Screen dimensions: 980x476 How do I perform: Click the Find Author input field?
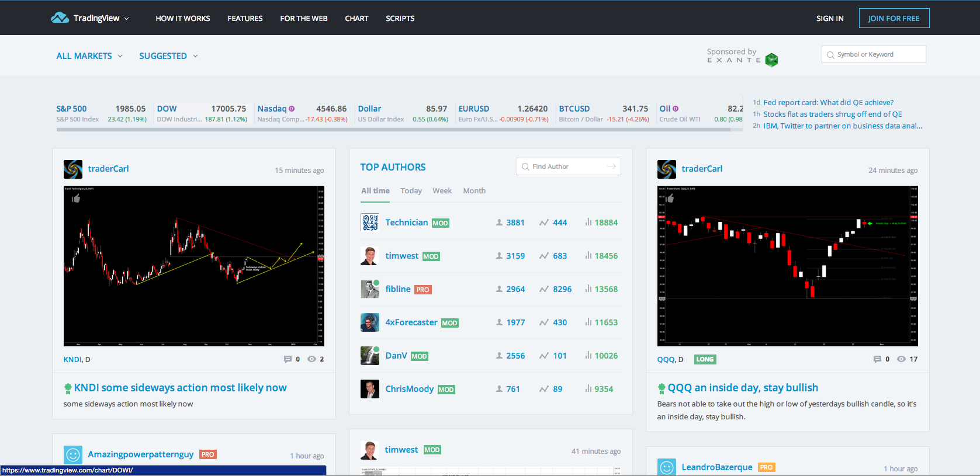[569, 166]
